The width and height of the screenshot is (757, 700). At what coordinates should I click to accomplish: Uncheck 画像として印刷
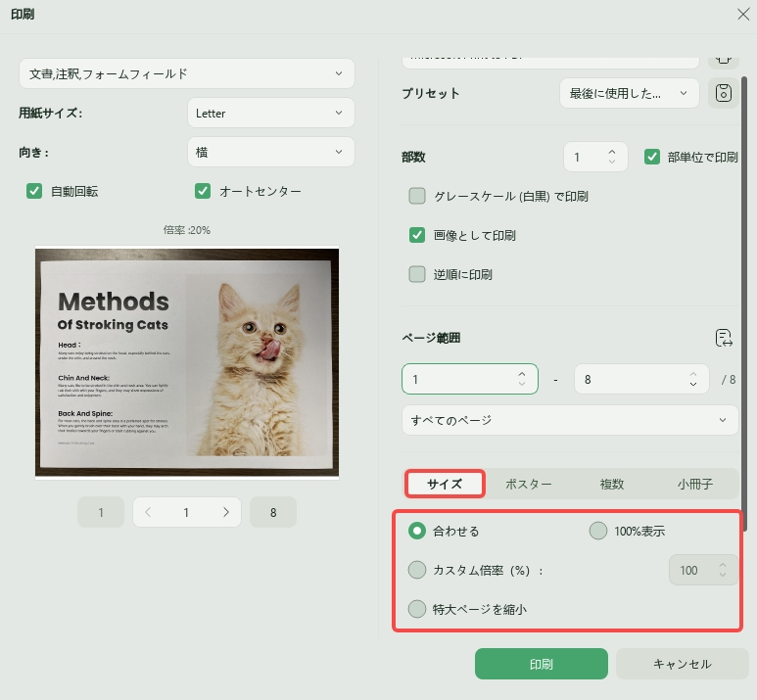click(417, 235)
